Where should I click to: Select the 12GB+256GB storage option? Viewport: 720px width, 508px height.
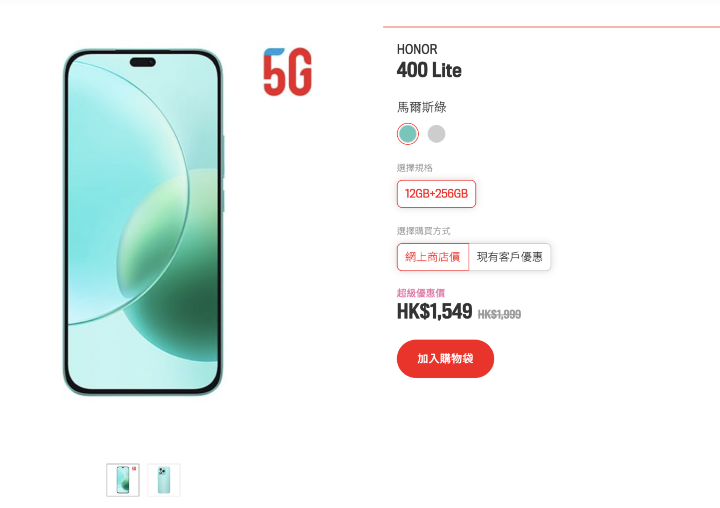coord(436,194)
